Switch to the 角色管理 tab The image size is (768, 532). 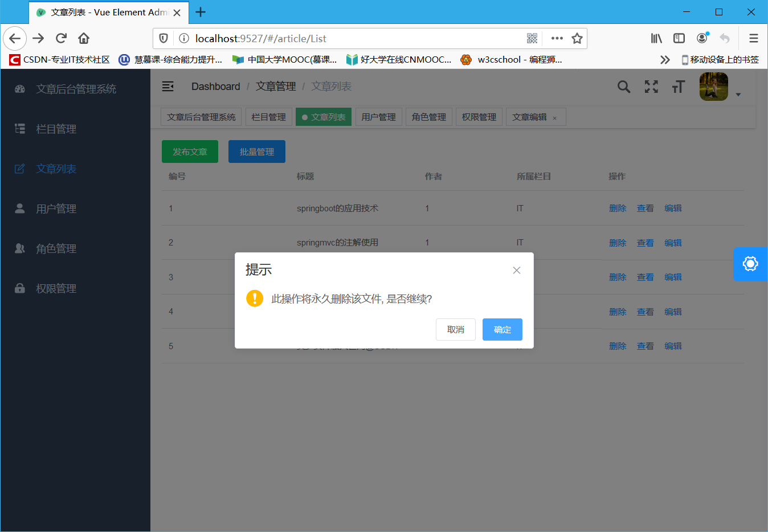tap(428, 117)
